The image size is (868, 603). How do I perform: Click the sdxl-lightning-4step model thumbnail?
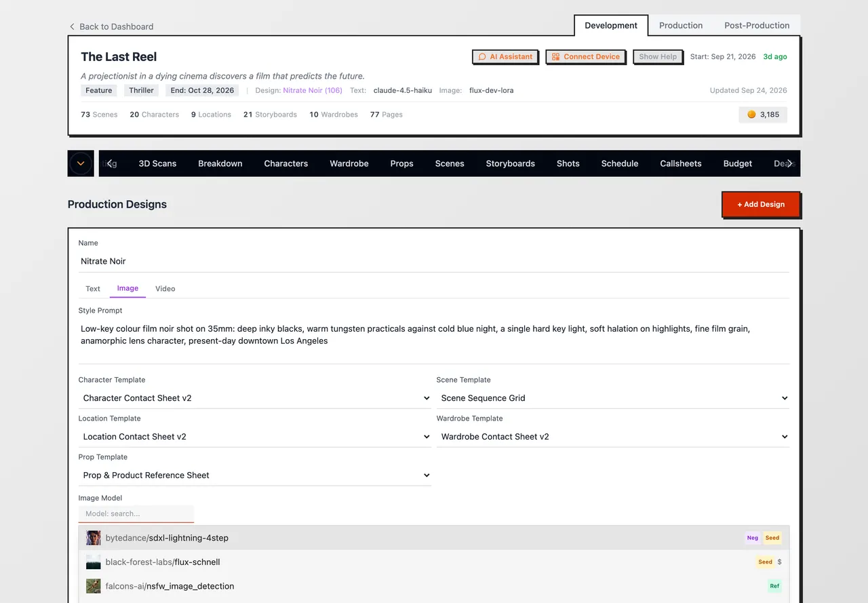94,538
